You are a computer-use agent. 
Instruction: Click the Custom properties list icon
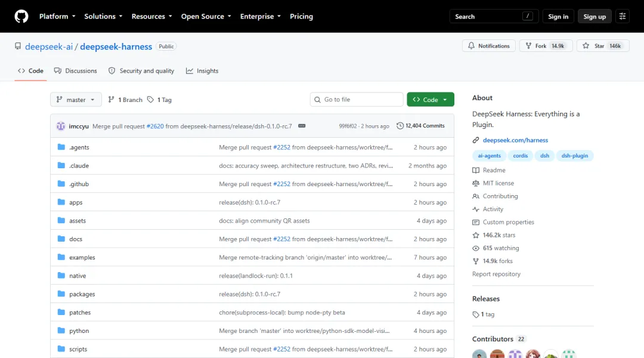[x=476, y=223]
